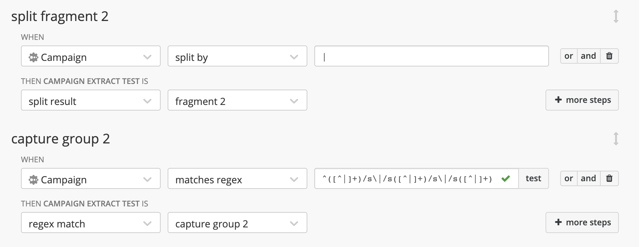The height and width of the screenshot is (247, 644).
Task: Click more steps under capture group 2
Action: tap(581, 222)
